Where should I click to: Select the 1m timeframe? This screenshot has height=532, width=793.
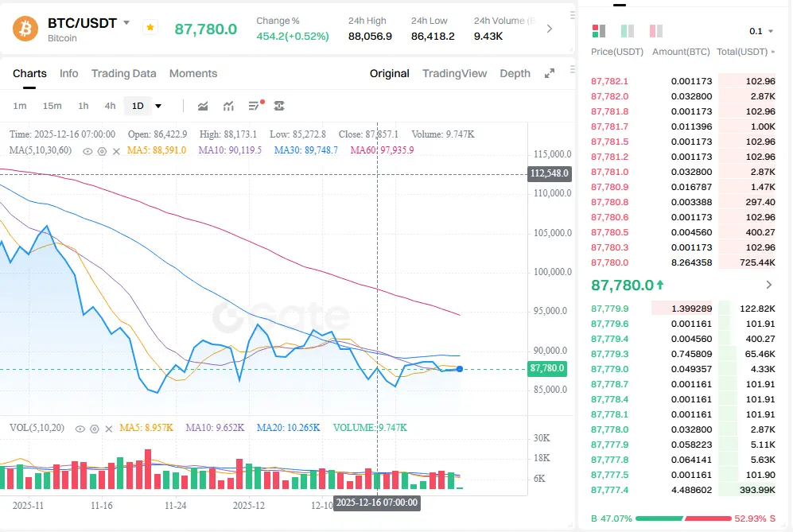click(x=20, y=106)
